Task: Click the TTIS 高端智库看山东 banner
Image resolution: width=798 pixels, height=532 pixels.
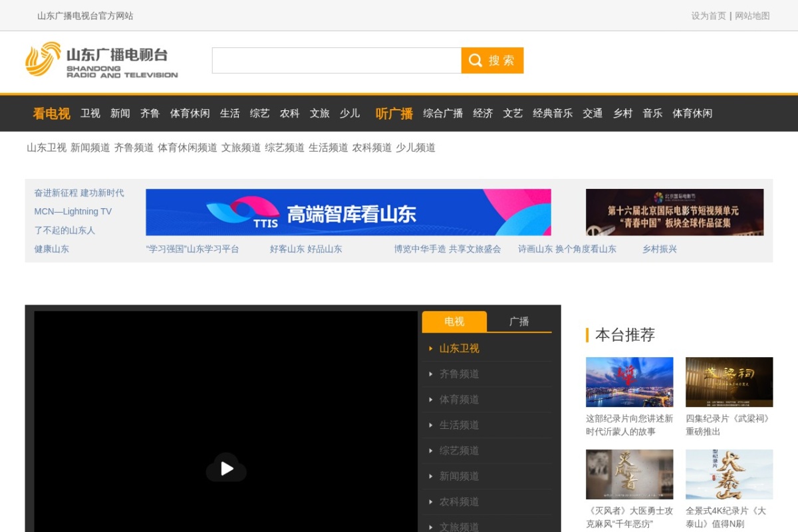Action: [x=348, y=212]
